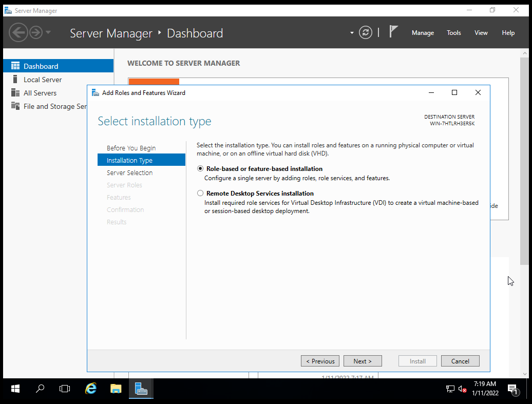Open File Explorer from the taskbar
This screenshot has width=532, height=404.
point(116,389)
